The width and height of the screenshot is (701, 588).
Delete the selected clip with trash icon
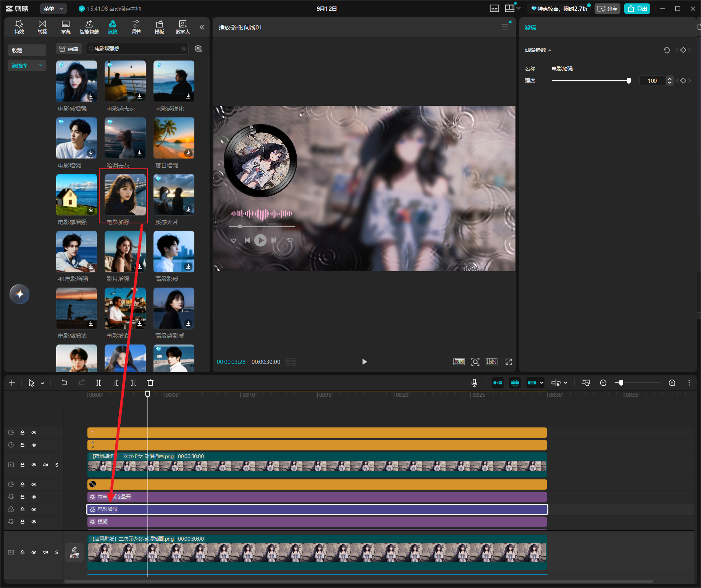click(150, 383)
